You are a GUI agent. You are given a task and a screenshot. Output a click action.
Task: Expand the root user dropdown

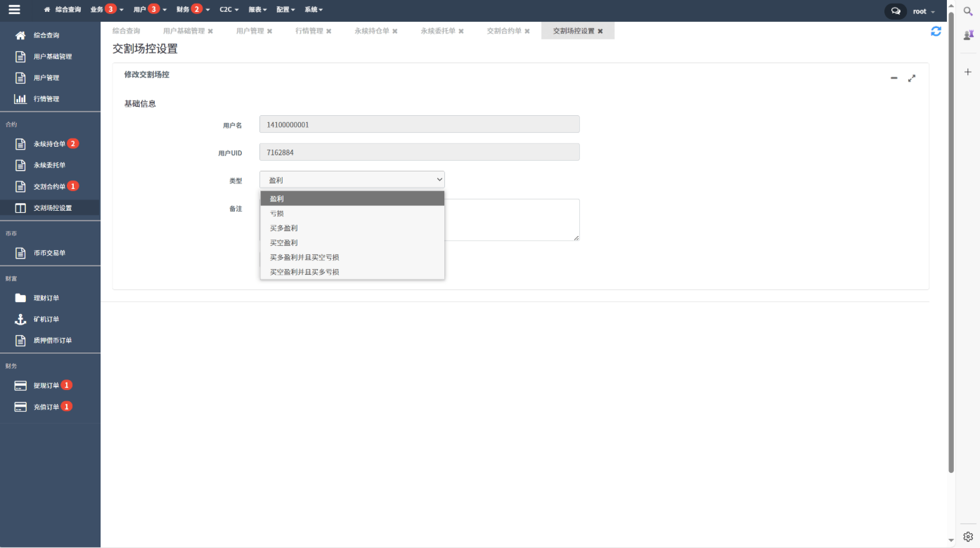click(x=924, y=11)
